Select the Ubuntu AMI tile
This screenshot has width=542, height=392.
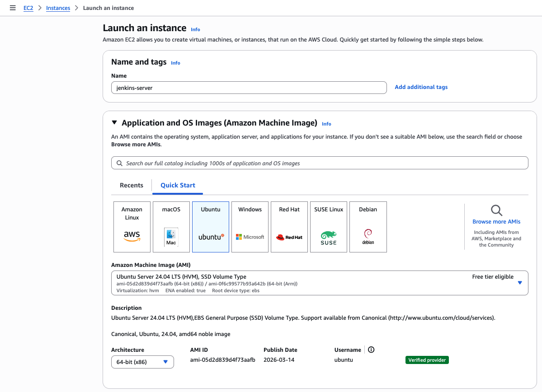(x=211, y=227)
